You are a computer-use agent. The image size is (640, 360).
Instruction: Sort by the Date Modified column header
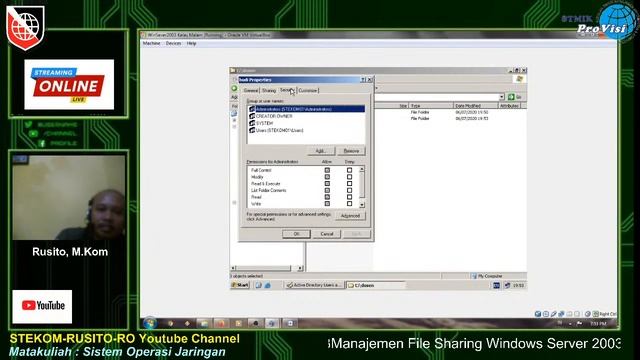coord(476,106)
